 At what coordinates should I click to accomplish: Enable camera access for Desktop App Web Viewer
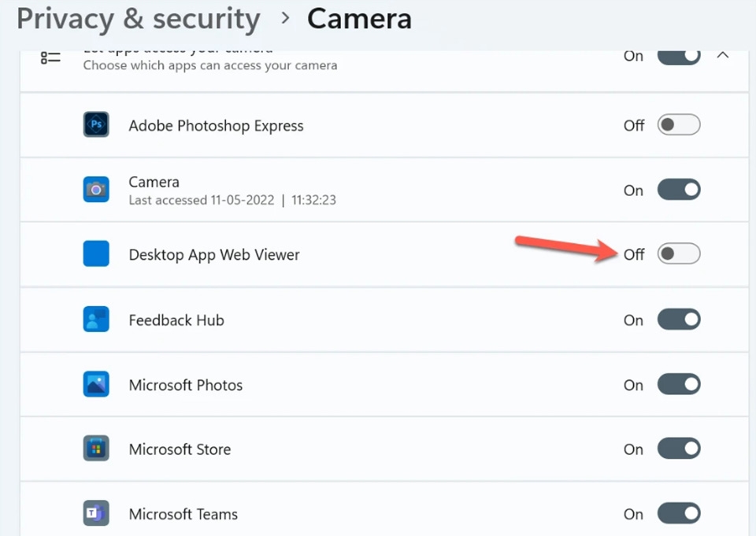pyautogui.click(x=678, y=253)
